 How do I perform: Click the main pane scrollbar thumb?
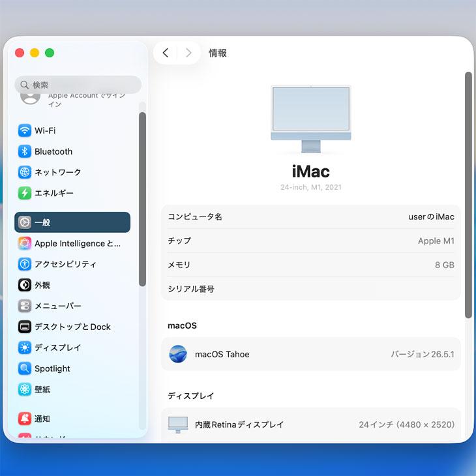coord(468,195)
